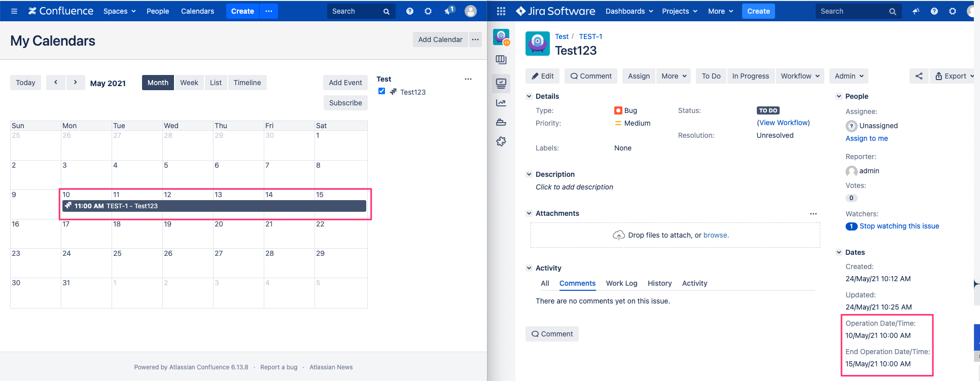Open Jira feedback megaphone icon

click(x=916, y=11)
